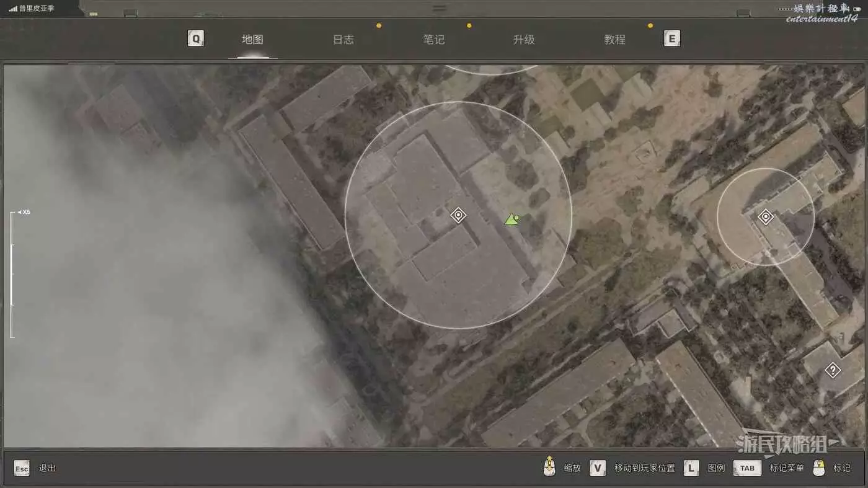Switch to the 笔记 tab

pyautogui.click(x=434, y=40)
